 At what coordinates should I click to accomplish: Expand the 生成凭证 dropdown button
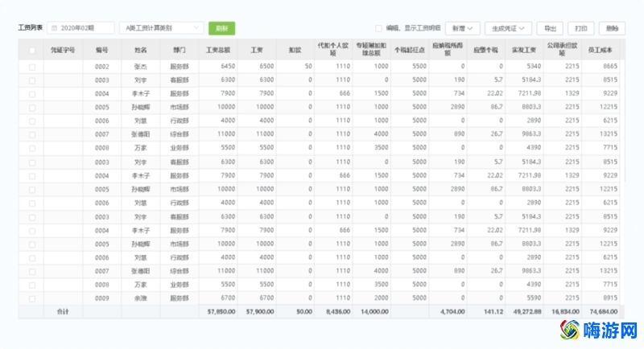tap(508, 28)
